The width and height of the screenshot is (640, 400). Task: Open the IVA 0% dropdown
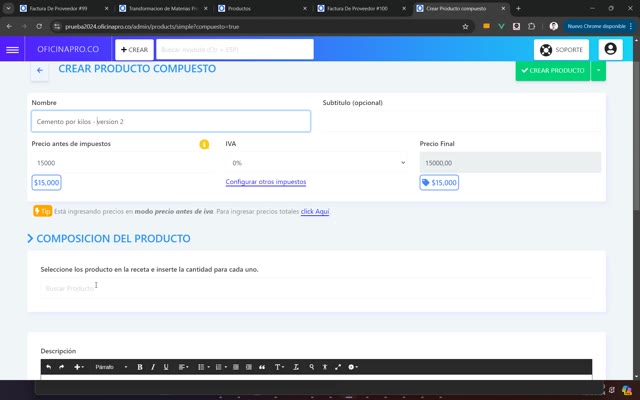(x=316, y=163)
